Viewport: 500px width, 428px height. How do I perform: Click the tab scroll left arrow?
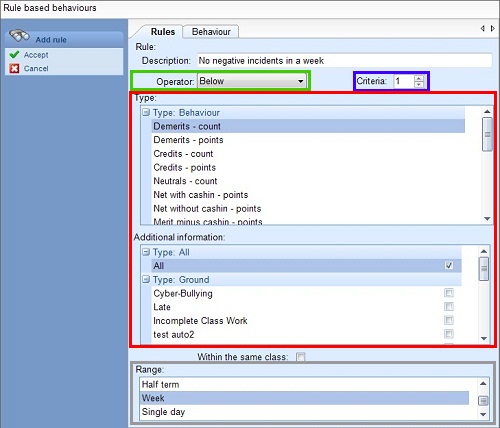click(x=482, y=29)
